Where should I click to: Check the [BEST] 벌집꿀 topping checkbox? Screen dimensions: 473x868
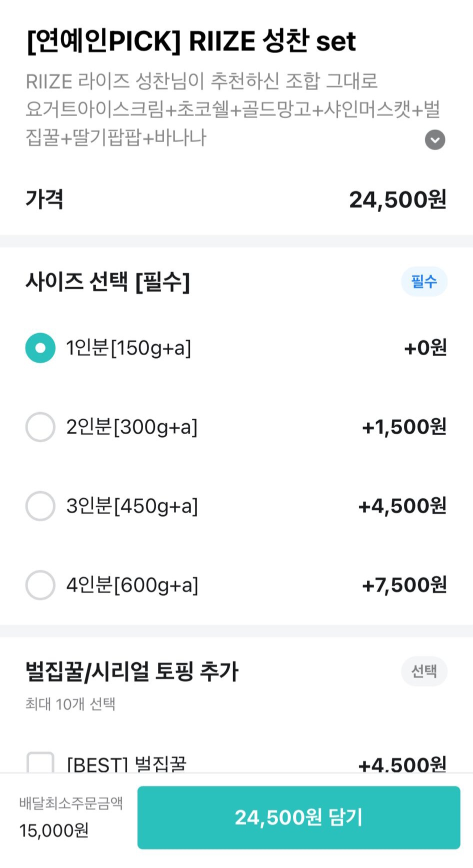click(x=40, y=763)
